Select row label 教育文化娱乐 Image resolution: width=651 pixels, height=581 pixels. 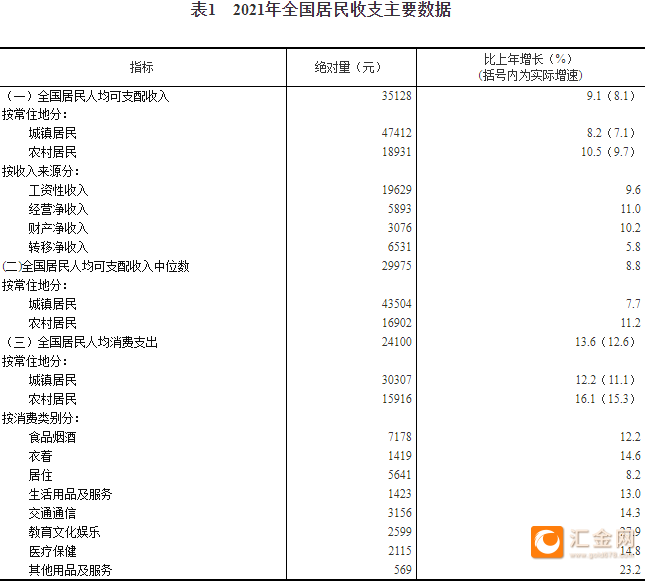coord(64,532)
